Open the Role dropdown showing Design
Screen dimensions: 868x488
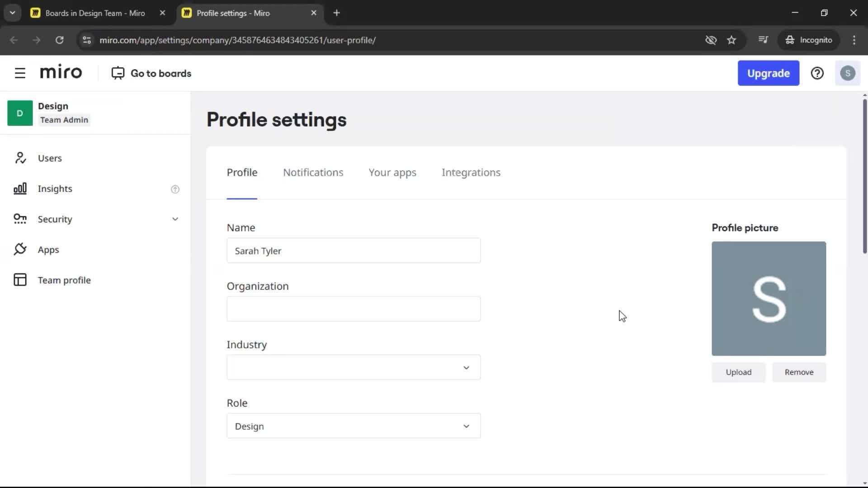coord(354,426)
